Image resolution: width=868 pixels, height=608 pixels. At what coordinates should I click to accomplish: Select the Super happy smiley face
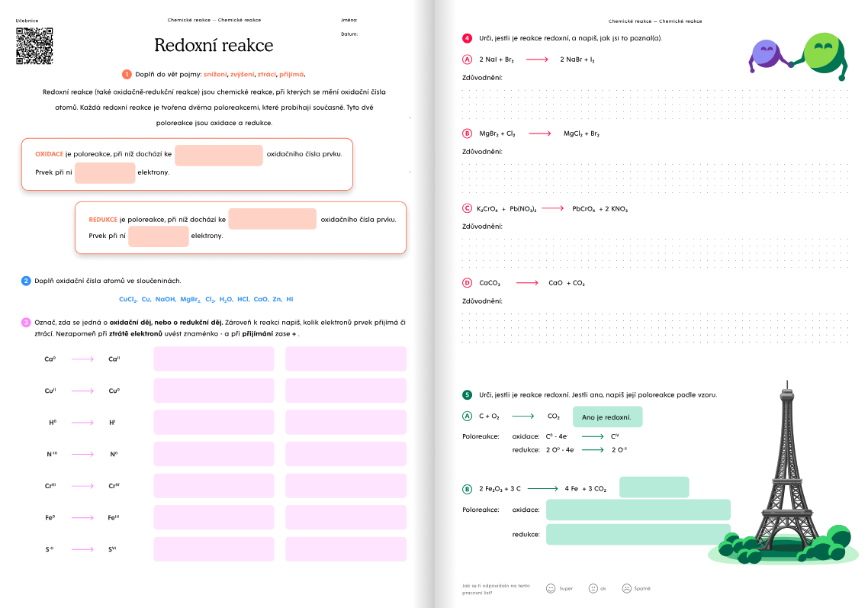(551, 588)
